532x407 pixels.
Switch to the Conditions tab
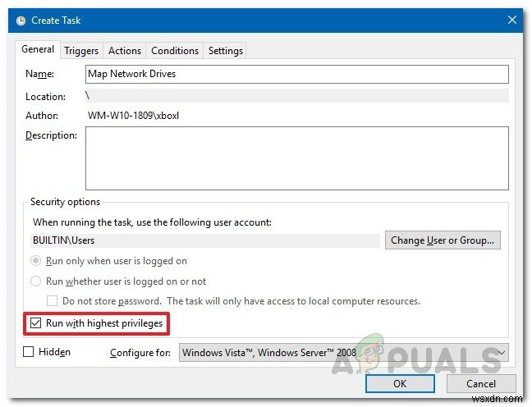tap(175, 51)
